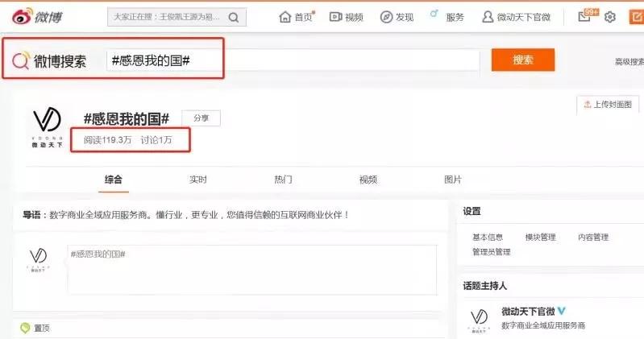Open settings gear icon
This screenshot has width=644, height=339.
[610, 17]
